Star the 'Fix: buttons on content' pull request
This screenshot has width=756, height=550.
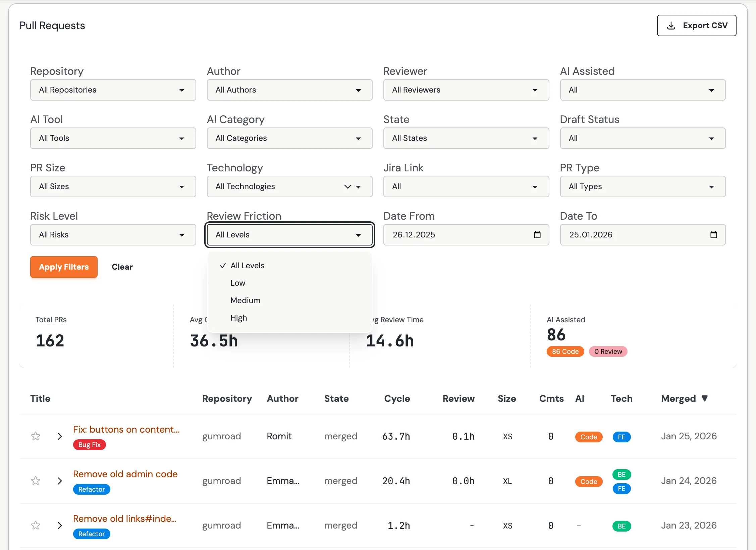point(36,436)
